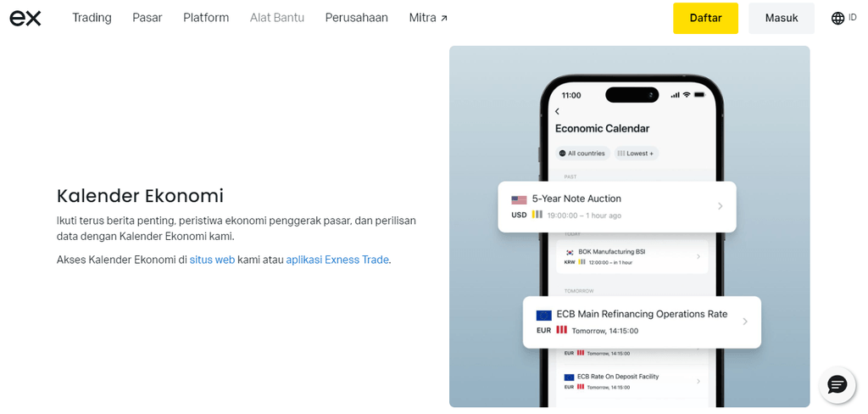The image size is (868, 414).
Task: Open the language globe selector
Action: [837, 18]
